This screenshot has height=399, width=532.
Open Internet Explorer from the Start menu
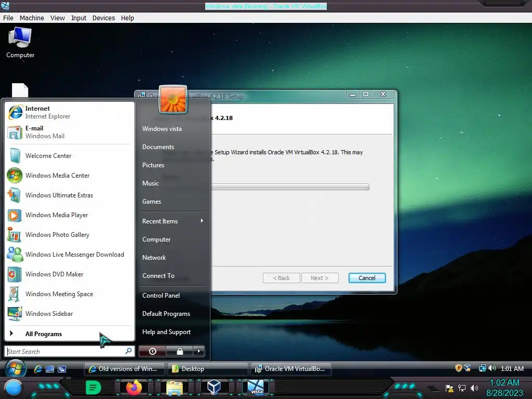70,112
